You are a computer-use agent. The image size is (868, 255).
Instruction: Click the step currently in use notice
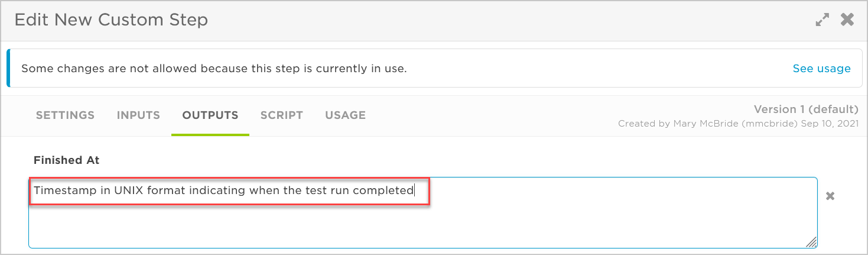click(214, 69)
